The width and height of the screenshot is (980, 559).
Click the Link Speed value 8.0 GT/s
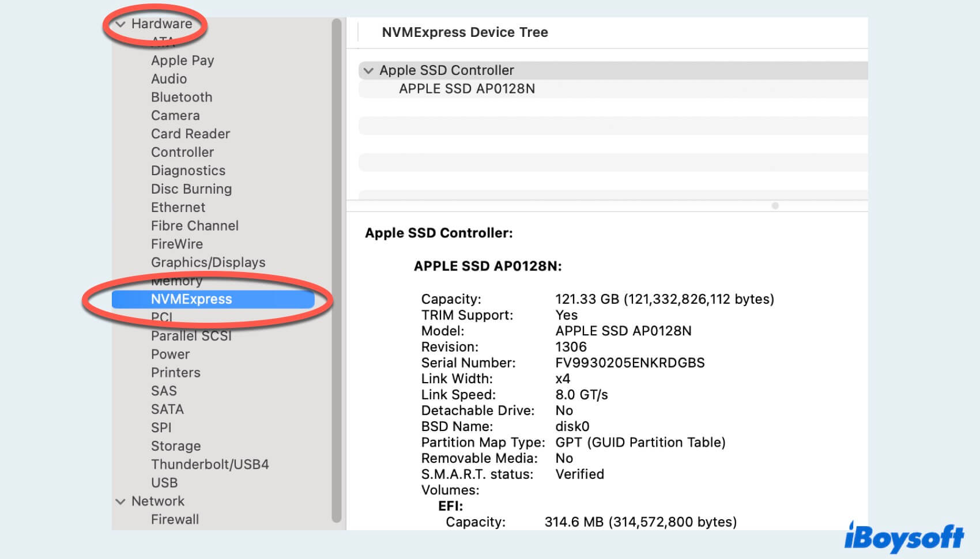pyautogui.click(x=581, y=395)
